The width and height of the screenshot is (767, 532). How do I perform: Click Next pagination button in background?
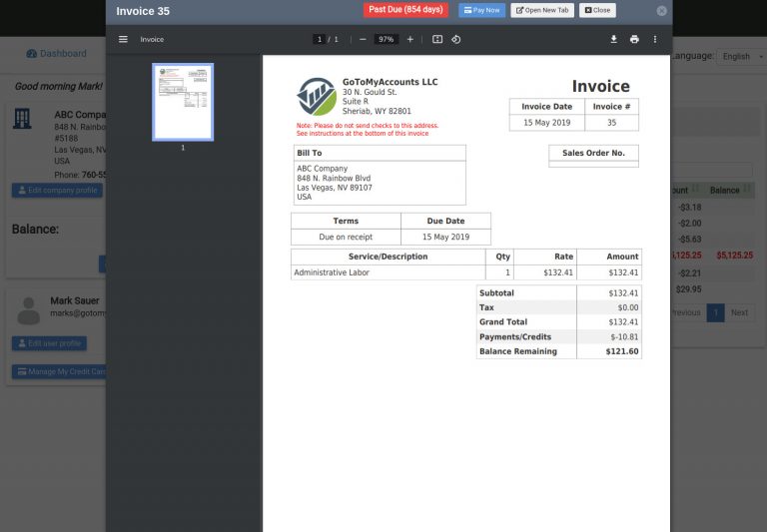[x=739, y=312]
